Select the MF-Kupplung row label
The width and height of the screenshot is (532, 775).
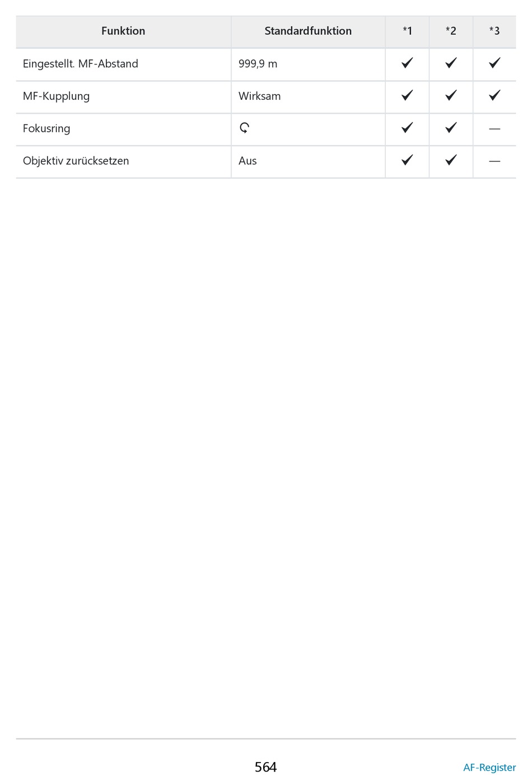tap(57, 96)
